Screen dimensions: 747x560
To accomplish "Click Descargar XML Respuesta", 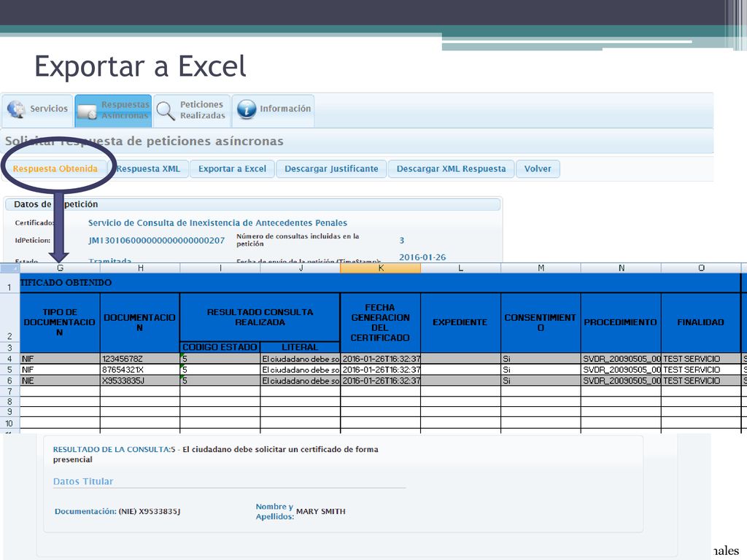I will click(x=451, y=168).
